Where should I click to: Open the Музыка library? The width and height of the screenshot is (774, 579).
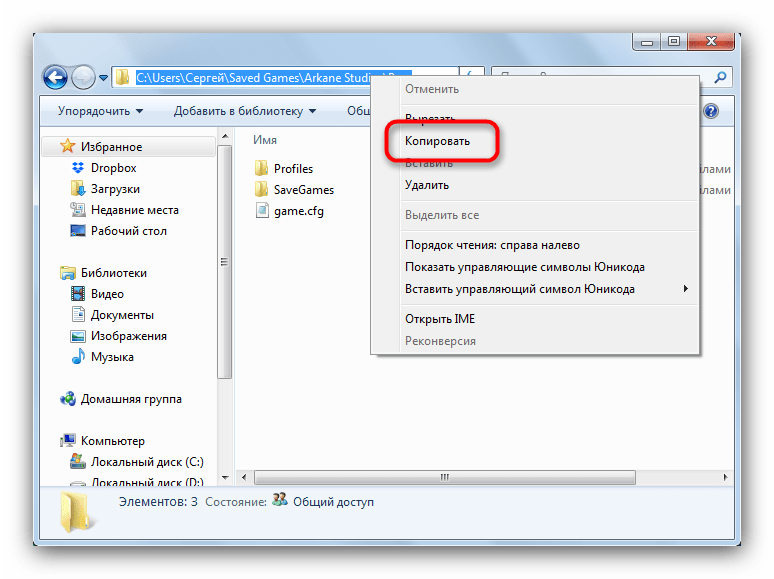click(x=112, y=357)
